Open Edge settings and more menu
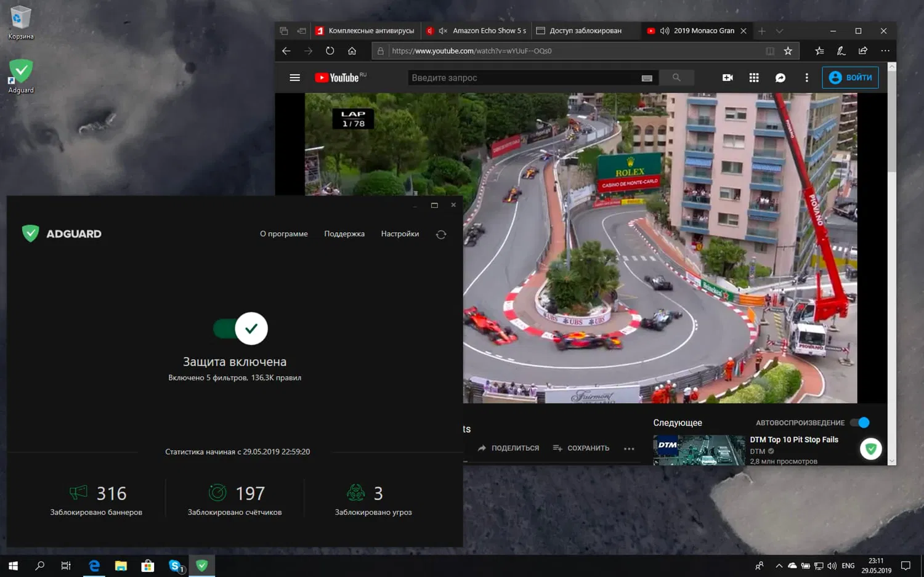 [885, 51]
